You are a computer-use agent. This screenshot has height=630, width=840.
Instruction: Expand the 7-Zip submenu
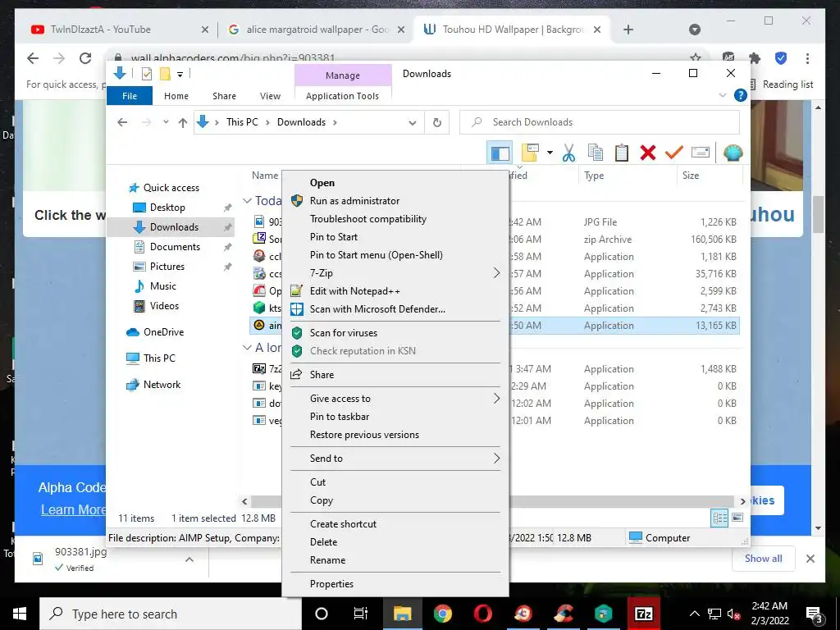395,273
